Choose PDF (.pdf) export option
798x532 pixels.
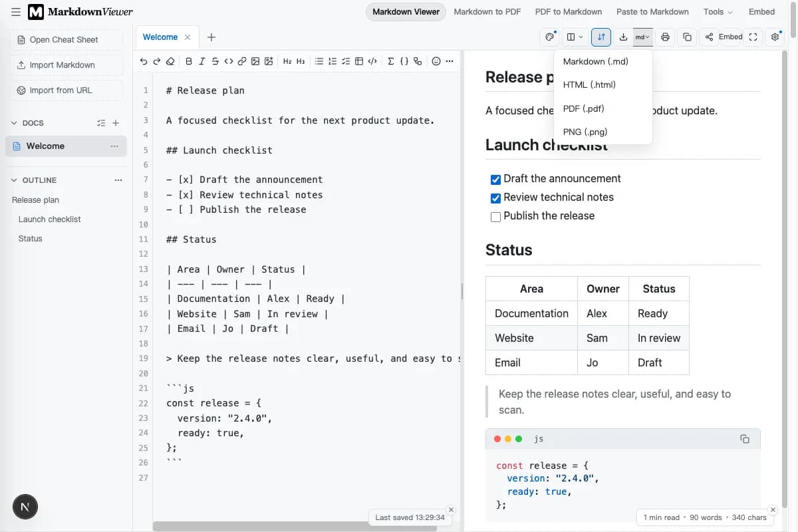pos(603,108)
